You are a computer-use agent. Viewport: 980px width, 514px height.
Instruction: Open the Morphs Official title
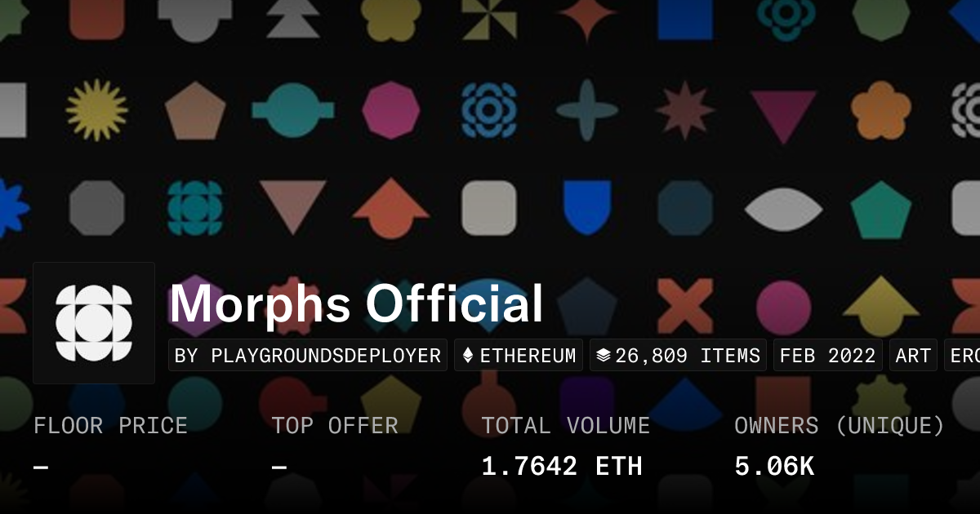click(x=356, y=304)
